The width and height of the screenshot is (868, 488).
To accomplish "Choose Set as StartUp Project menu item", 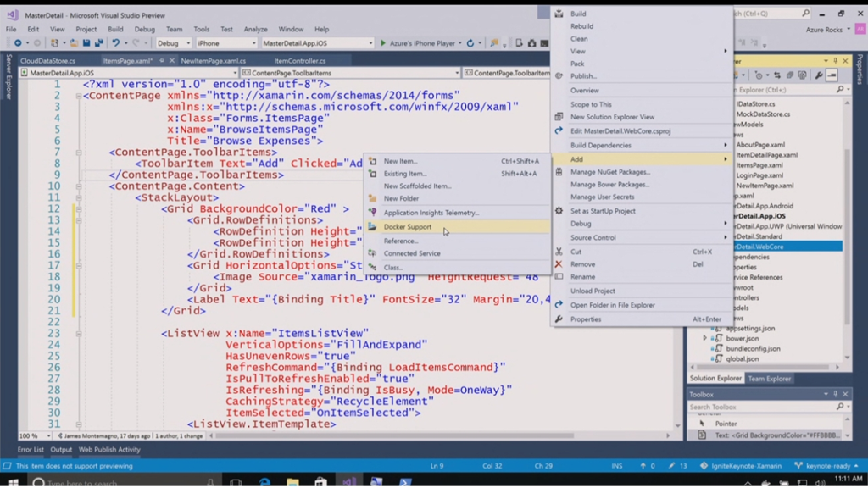I will point(603,211).
